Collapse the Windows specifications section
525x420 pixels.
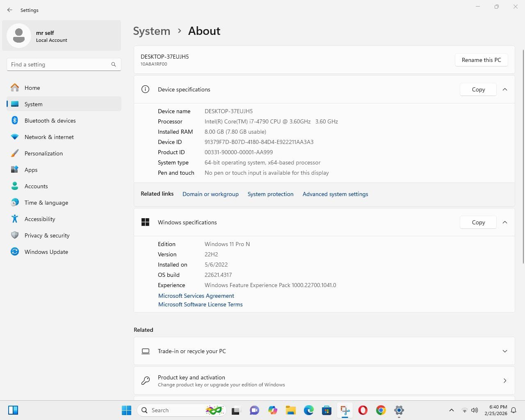click(x=505, y=222)
